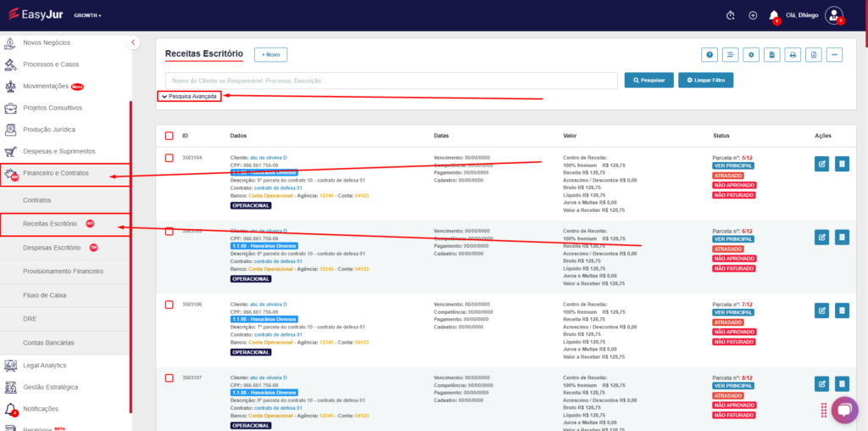Screen dimensions: 868x431
Task: Collapse the sidebar with the red chevron
Action: 133,42
